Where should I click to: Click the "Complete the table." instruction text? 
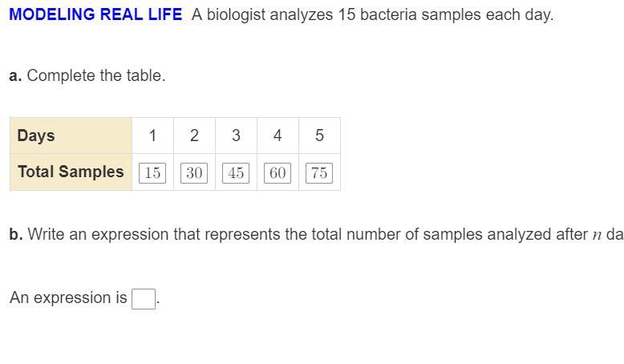pyautogui.click(x=96, y=76)
